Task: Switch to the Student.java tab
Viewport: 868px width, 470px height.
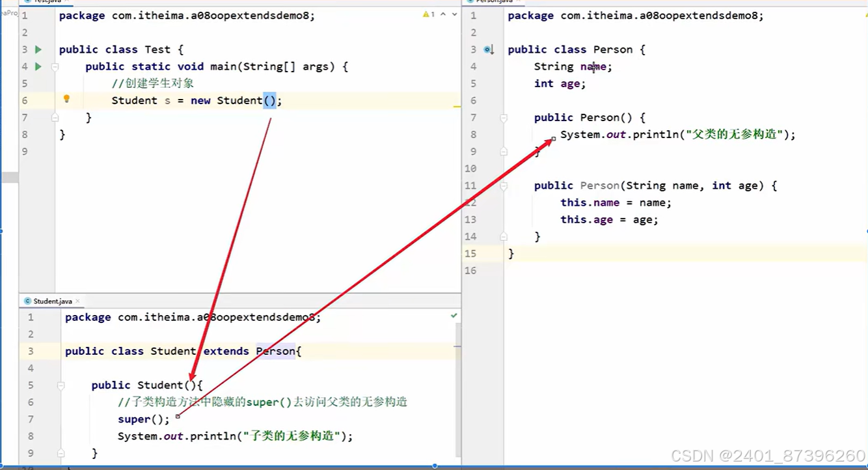Action: [x=53, y=301]
